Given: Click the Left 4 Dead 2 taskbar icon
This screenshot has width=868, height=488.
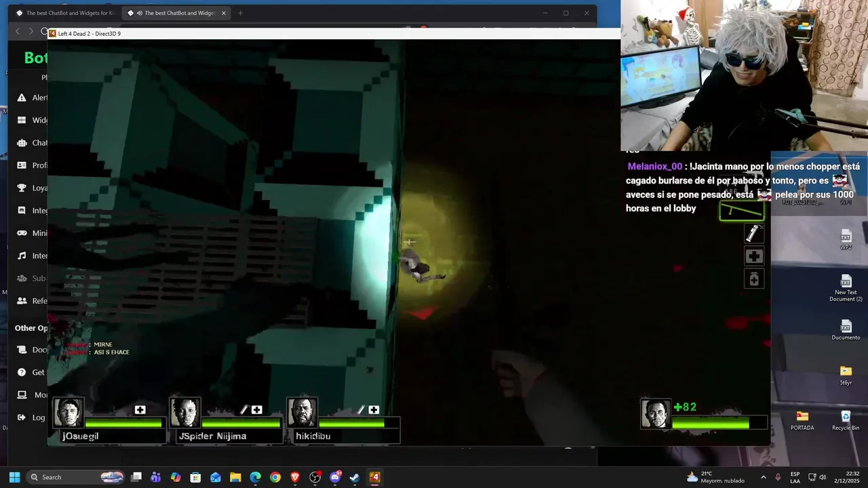Looking at the screenshot, I should pyautogui.click(x=374, y=477).
